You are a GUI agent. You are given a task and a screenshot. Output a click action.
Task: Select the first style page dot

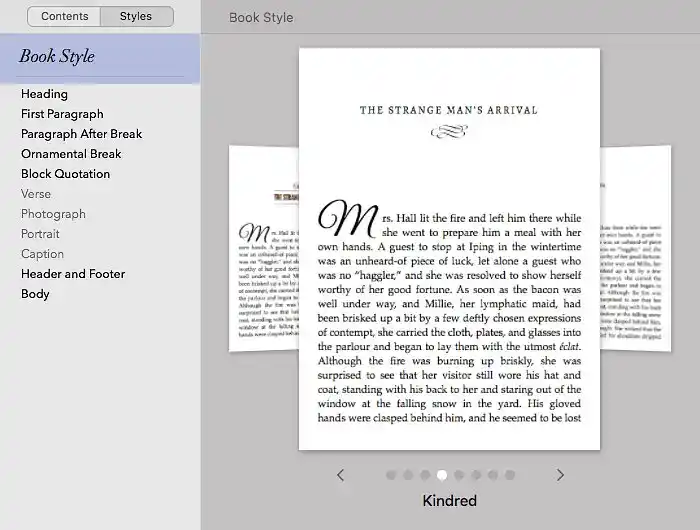point(391,475)
